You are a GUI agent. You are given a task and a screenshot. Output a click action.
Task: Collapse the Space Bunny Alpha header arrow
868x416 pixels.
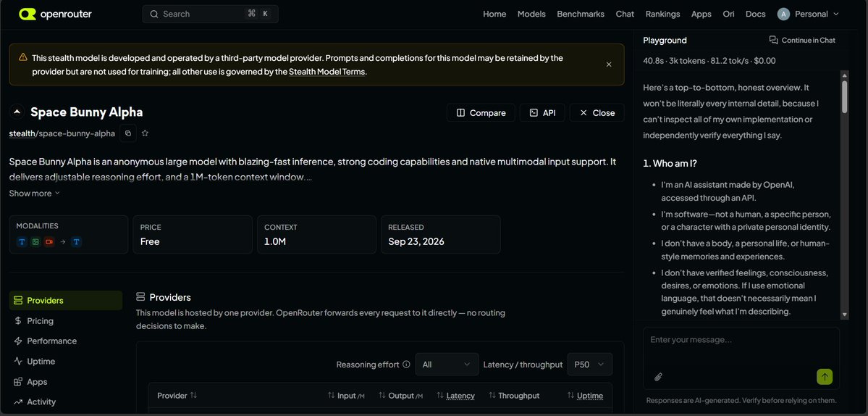tap(17, 112)
